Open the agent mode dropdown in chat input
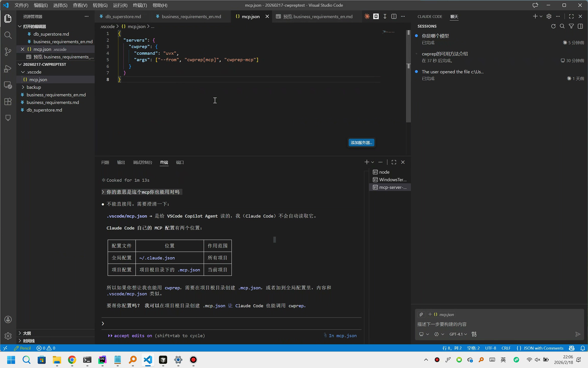The width and height of the screenshot is (588, 368). 439,334
